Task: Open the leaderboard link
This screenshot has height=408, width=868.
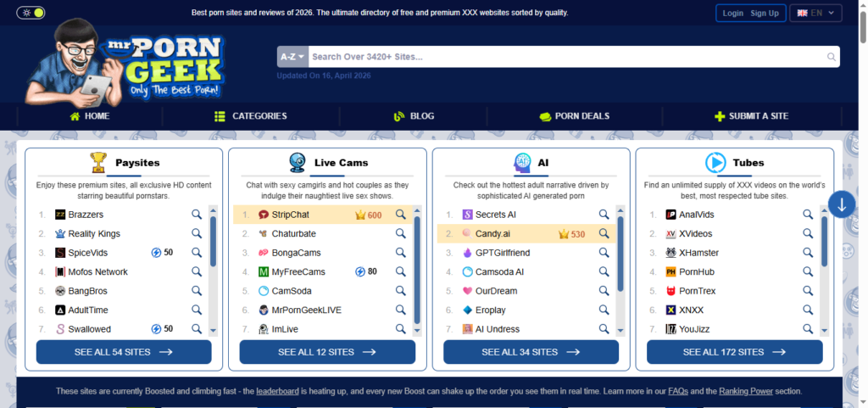Action: [x=277, y=391]
